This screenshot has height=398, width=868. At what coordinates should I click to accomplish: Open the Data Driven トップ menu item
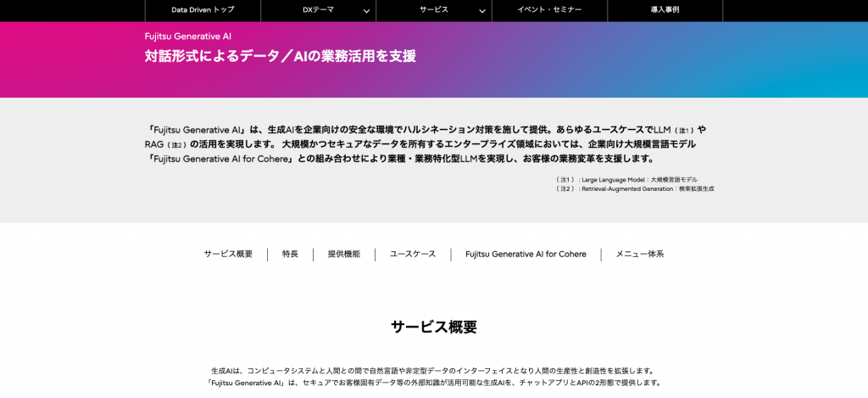pyautogui.click(x=203, y=10)
